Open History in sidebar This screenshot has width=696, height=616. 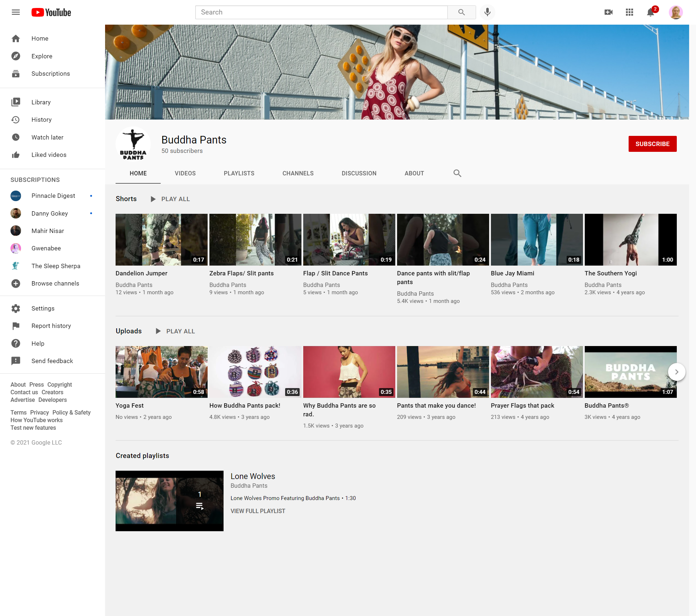tap(53, 120)
